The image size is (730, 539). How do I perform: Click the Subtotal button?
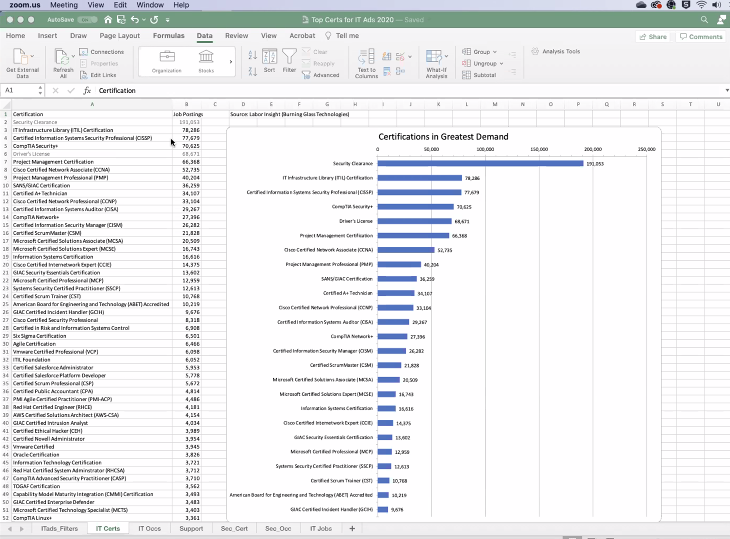tap(479, 75)
